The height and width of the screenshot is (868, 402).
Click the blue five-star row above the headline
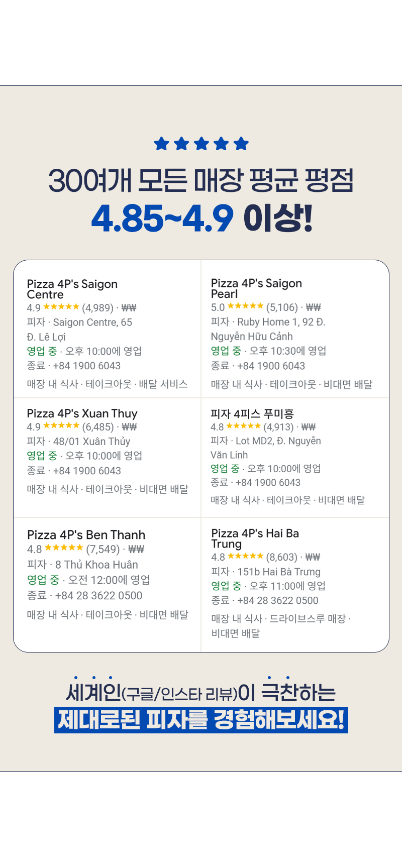(201, 144)
